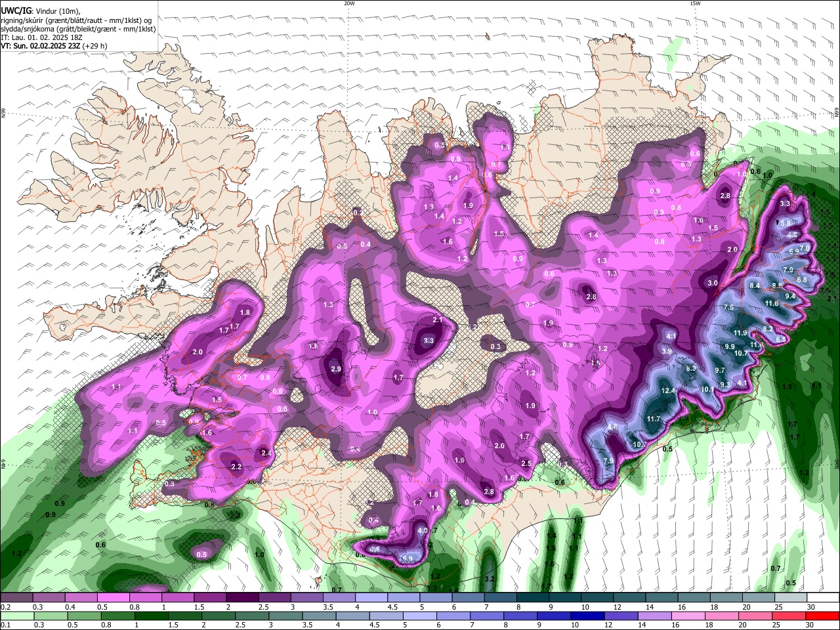
Task: Click the bright red swatch at 30 in the lower legend
Action: 823,616
